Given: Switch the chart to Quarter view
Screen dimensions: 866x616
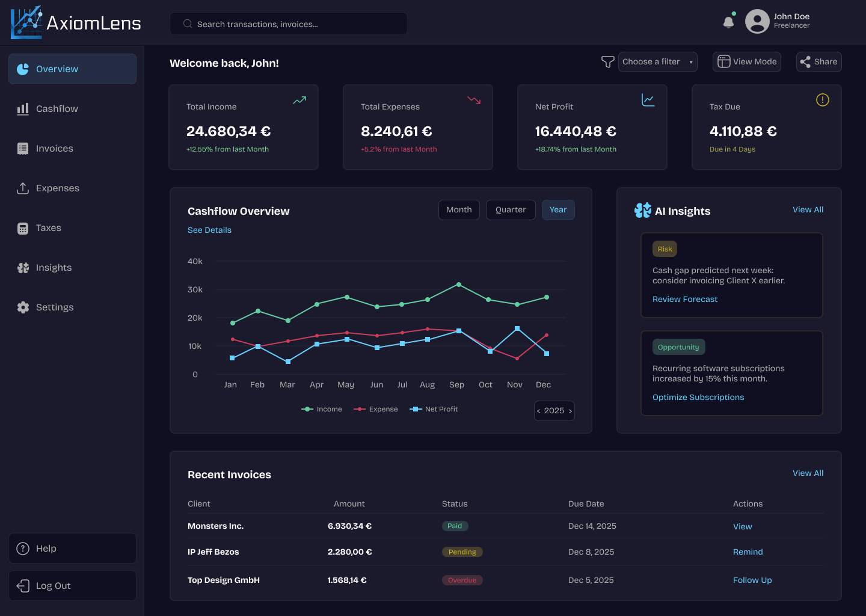Looking at the screenshot, I should 511,210.
